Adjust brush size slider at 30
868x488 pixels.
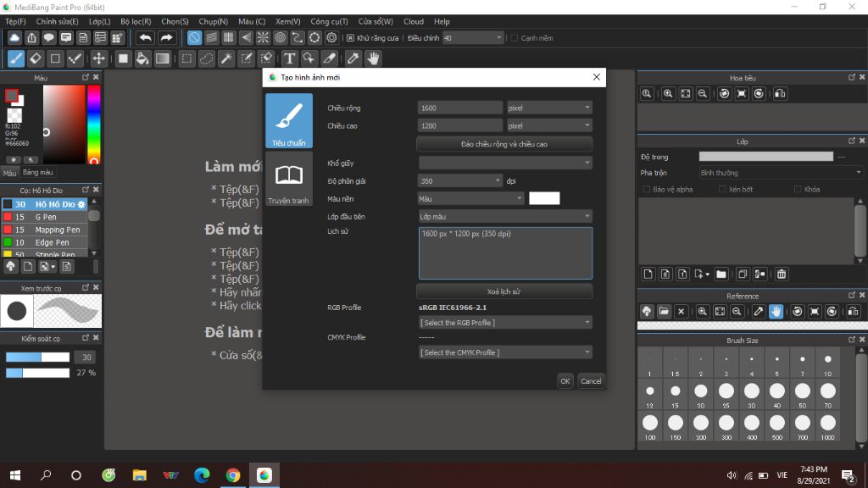click(x=37, y=358)
